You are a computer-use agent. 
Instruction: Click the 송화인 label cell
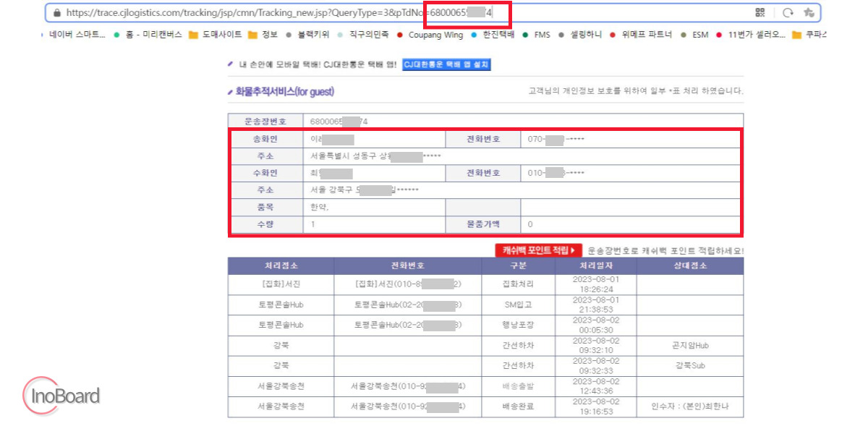pyautogui.click(x=265, y=138)
